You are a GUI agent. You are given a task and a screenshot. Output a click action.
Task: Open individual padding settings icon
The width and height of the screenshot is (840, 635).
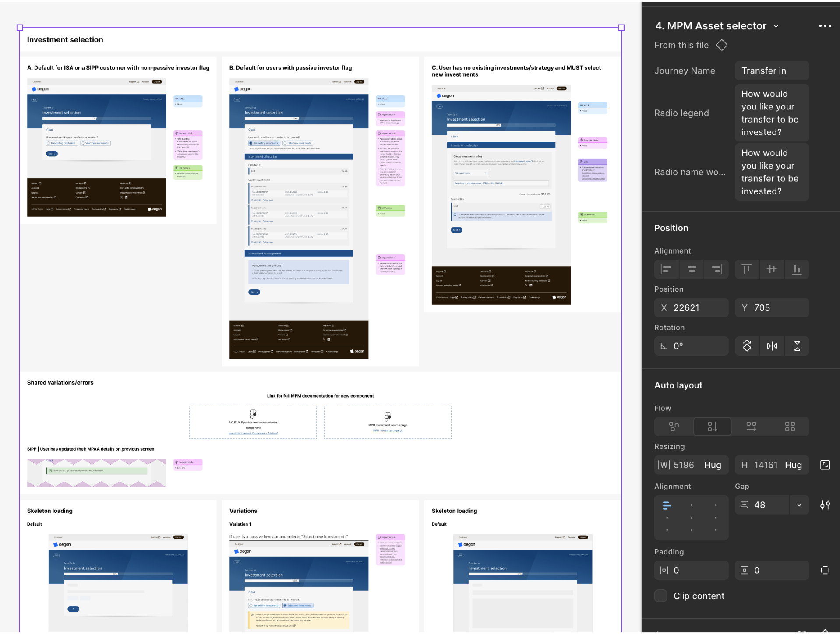tap(826, 570)
